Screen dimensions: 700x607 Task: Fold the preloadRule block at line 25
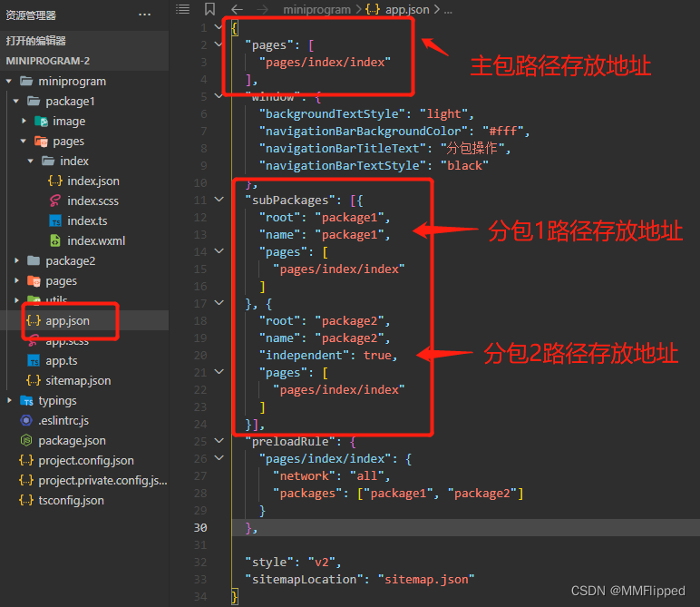pyautogui.click(x=219, y=441)
